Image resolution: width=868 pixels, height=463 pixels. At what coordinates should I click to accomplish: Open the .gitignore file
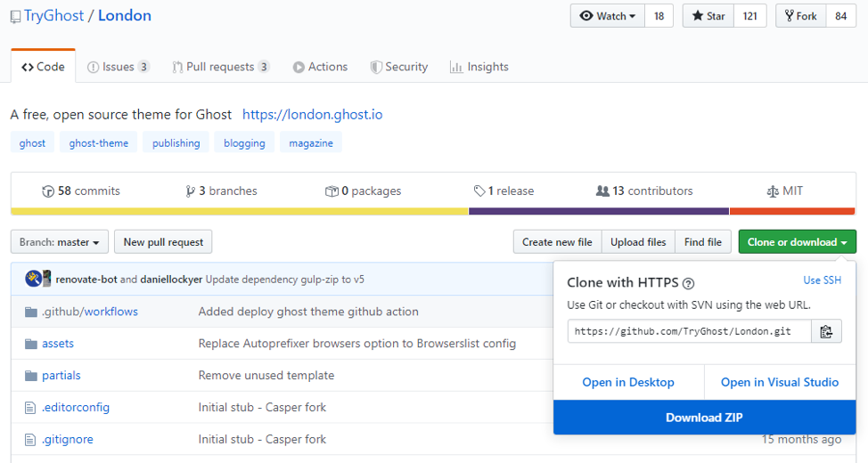[67, 441]
